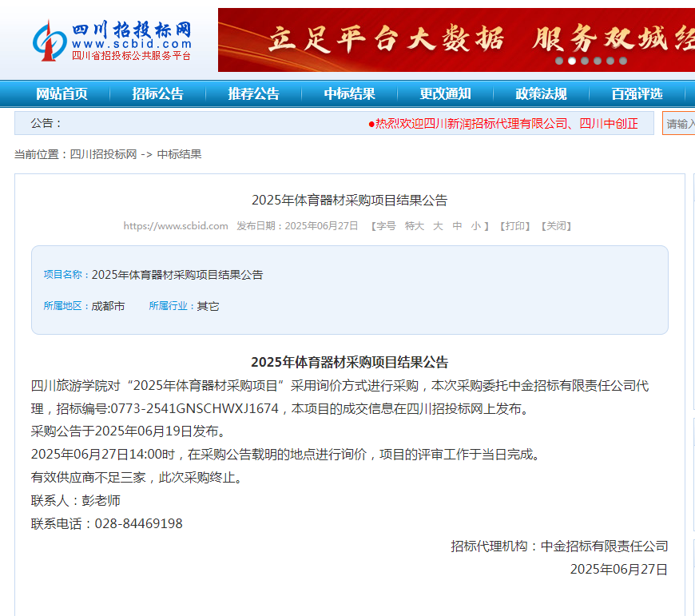Screen dimensions: 695x616
Task: Set font size to 特大
Action: (x=415, y=226)
